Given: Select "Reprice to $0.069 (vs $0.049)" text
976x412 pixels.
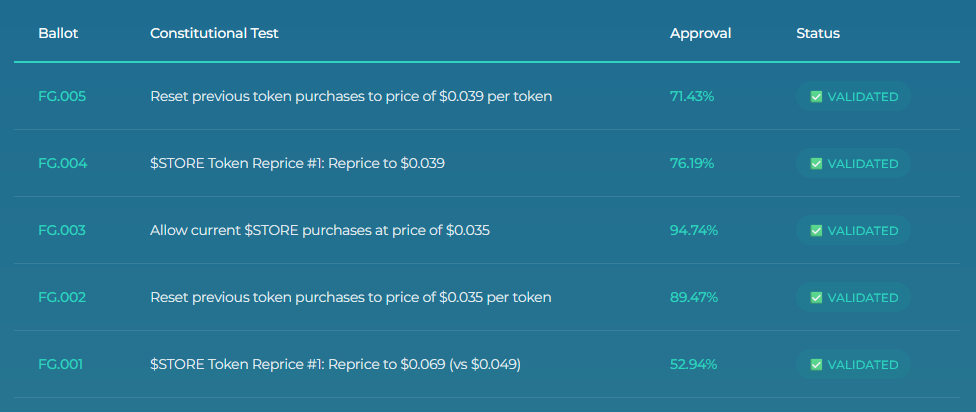Looking at the screenshot, I should point(424,364).
